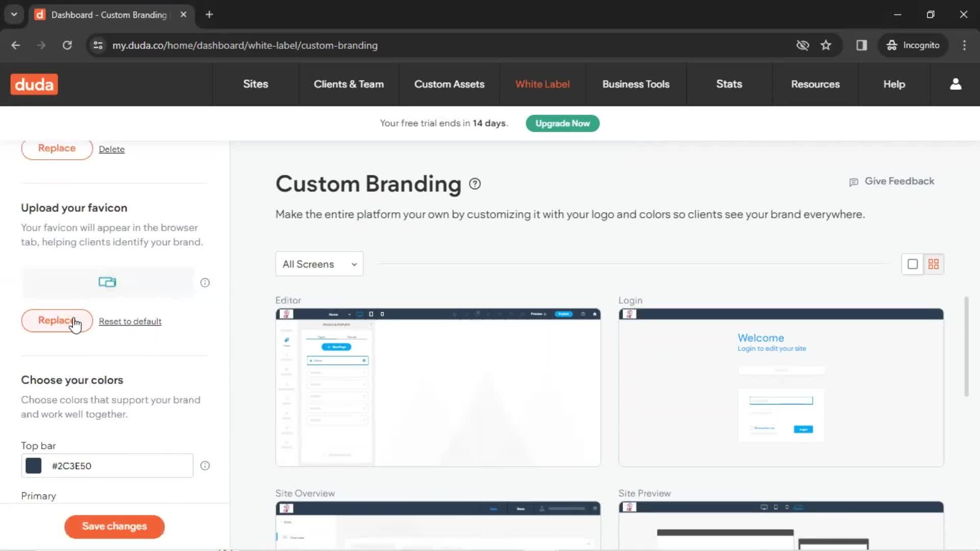The width and height of the screenshot is (980, 551).
Task: Click the Custom Branding help question mark icon
Action: [x=475, y=184]
